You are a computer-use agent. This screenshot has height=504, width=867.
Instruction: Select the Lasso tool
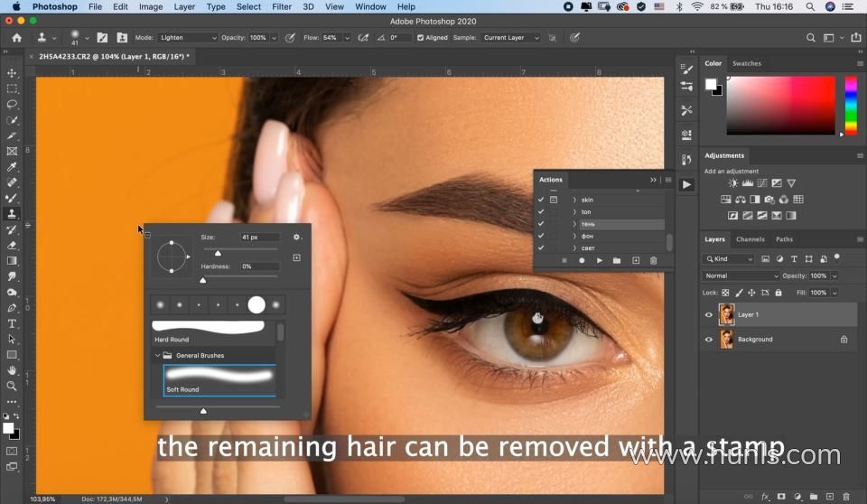coord(12,105)
